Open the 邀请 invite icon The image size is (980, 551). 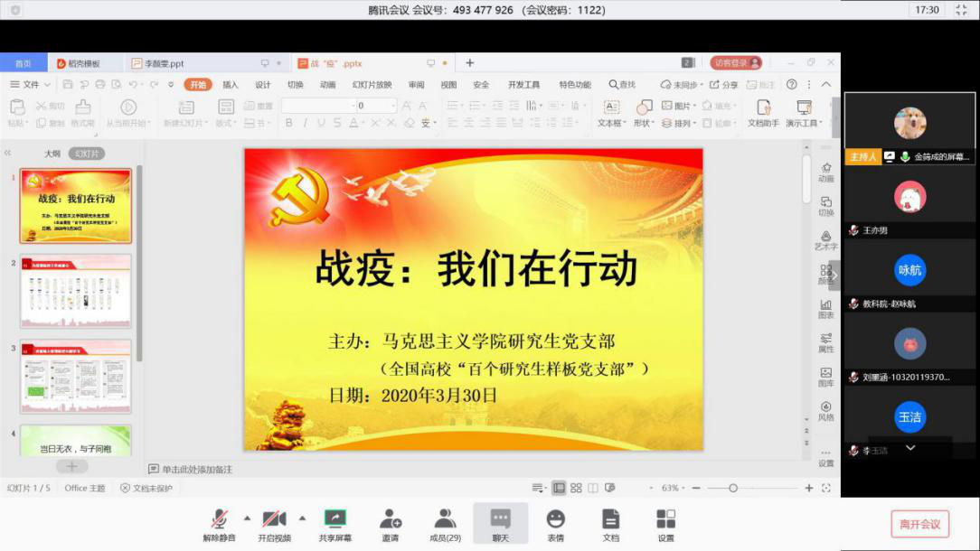(x=390, y=525)
